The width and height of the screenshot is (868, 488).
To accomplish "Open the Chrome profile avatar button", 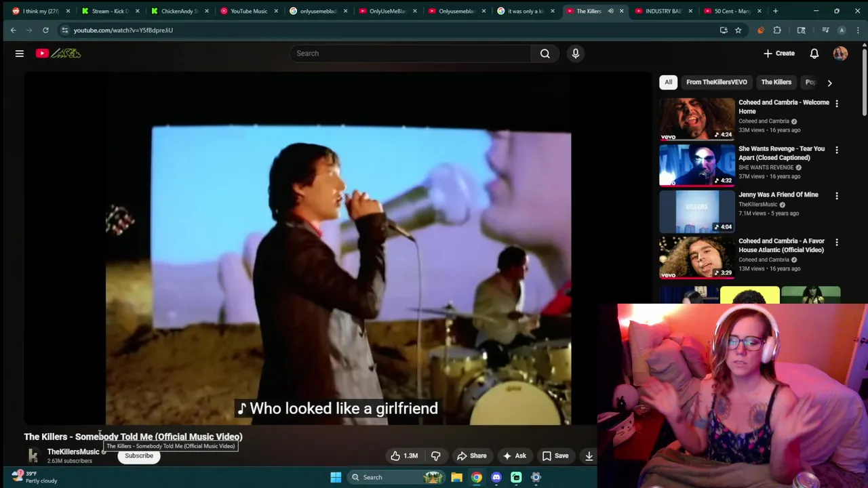I will tap(842, 30).
